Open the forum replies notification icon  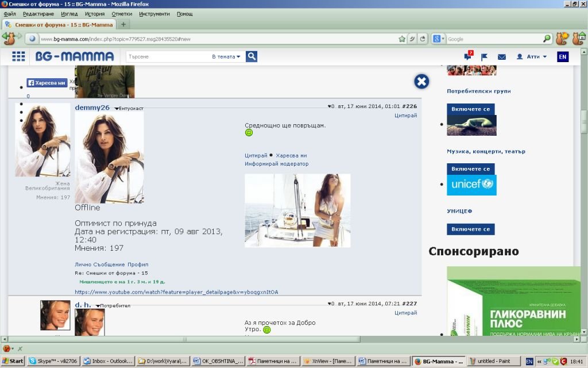tap(468, 56)
